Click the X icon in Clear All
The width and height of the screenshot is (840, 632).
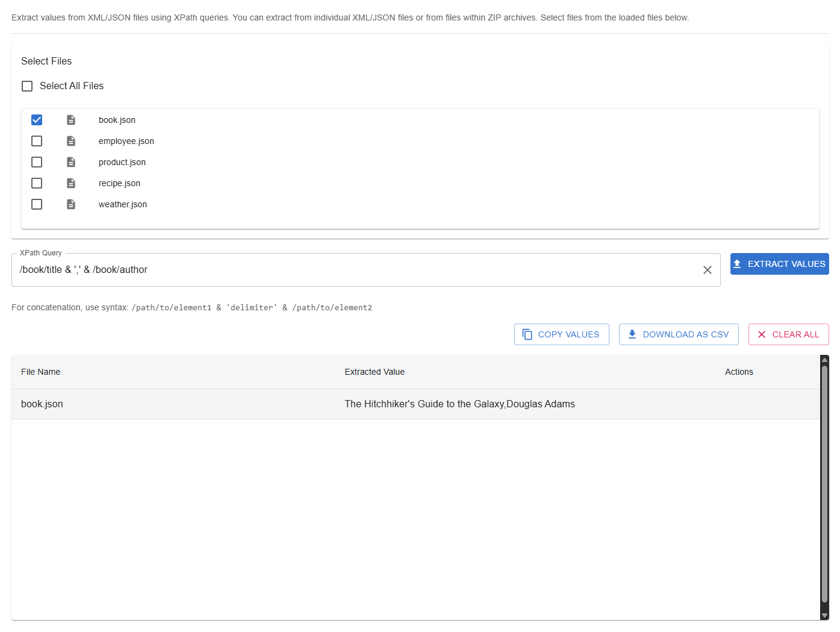(x=762, y=334)
